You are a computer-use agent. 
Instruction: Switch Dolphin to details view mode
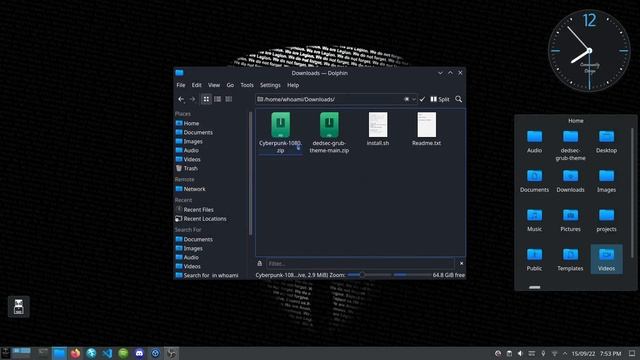[229, 99]
